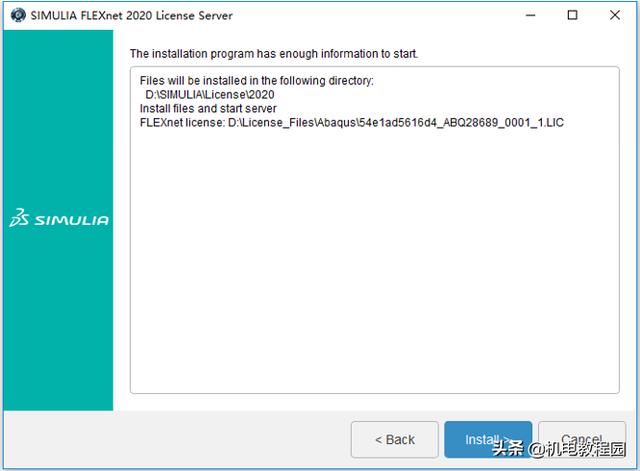This screenshot has height=471, width=640.
Task: Cancel the FLEXnet installation
Action: click(x=582, y=440)
